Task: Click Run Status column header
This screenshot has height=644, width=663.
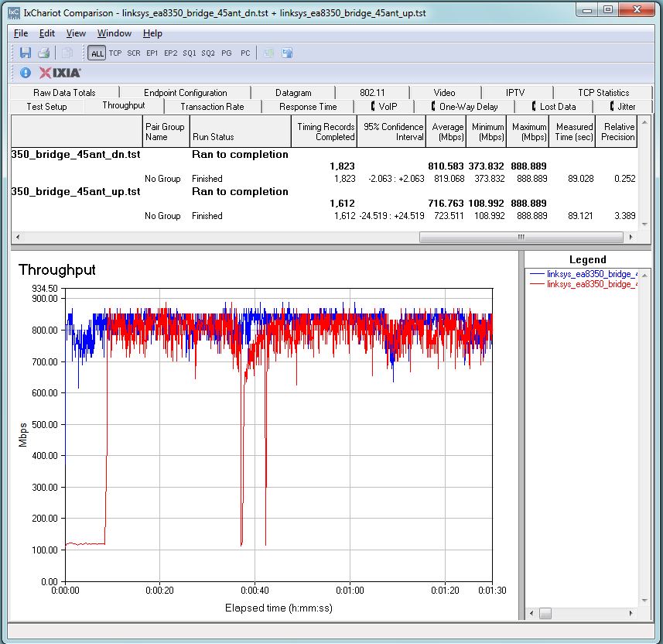Action: tap(240, 132)
